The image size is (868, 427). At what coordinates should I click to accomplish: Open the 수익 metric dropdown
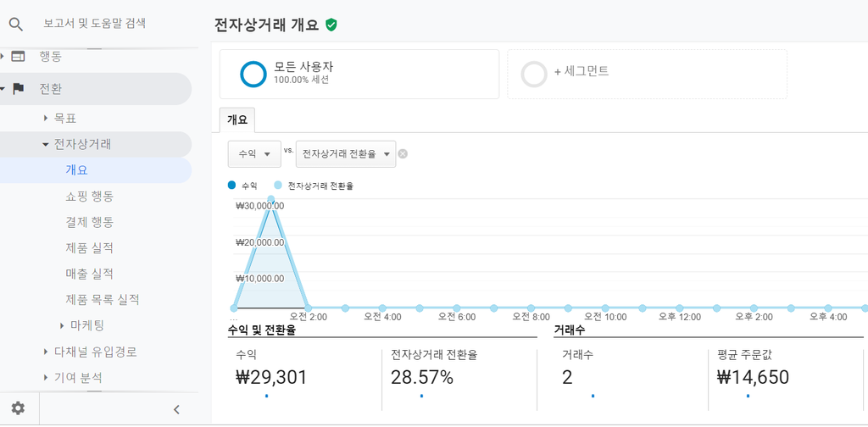(254, 154)
